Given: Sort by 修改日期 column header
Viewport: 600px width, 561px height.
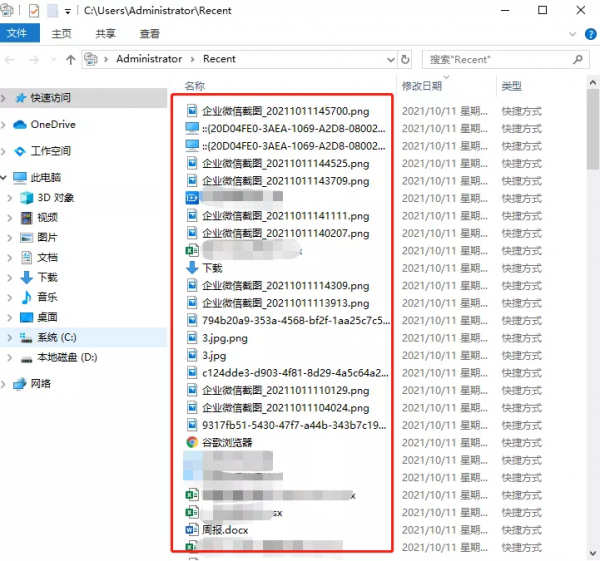Looking at the screenshot, I should coord(422,86).
